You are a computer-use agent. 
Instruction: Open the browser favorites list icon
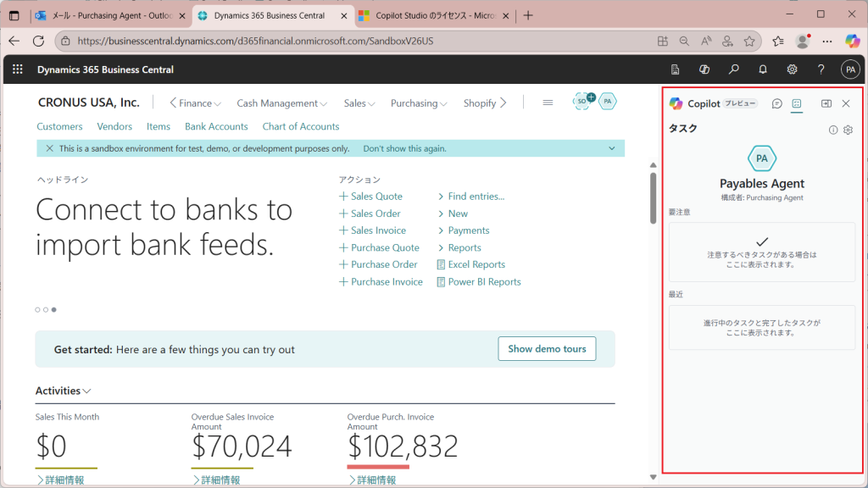(x=778, y=41)
